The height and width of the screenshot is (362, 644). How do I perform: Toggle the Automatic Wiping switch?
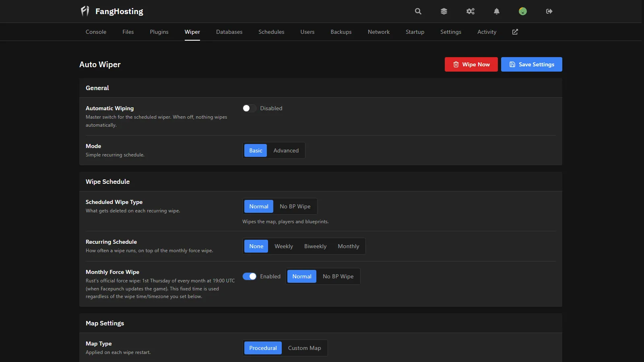(249, 108)
